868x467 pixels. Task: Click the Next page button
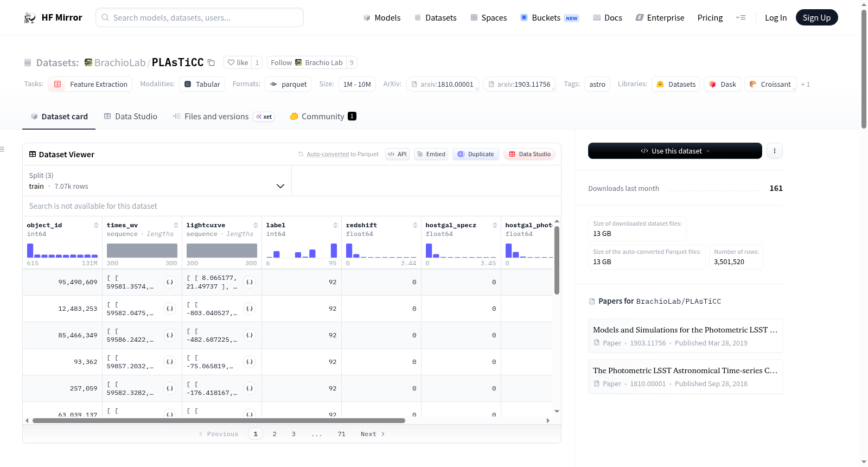(373, 434)
